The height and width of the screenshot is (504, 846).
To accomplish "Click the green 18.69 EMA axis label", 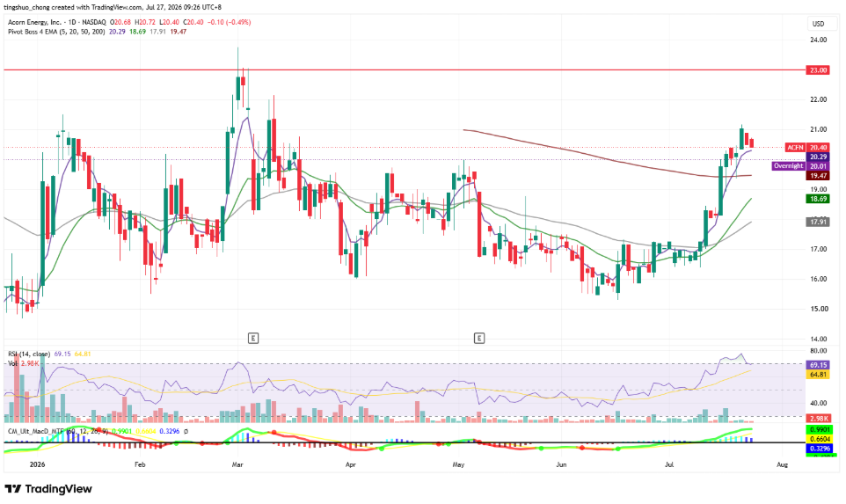I will pyautogui.click(x=818, y=199).
